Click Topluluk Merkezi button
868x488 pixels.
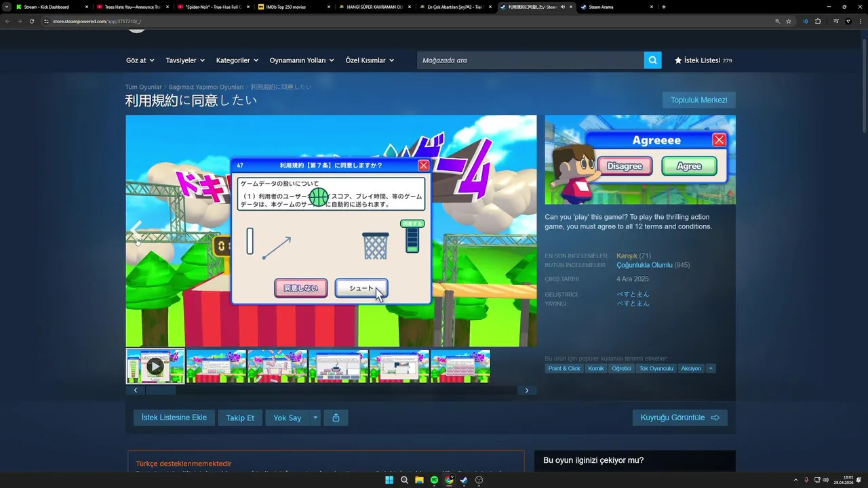click(698, 100)
